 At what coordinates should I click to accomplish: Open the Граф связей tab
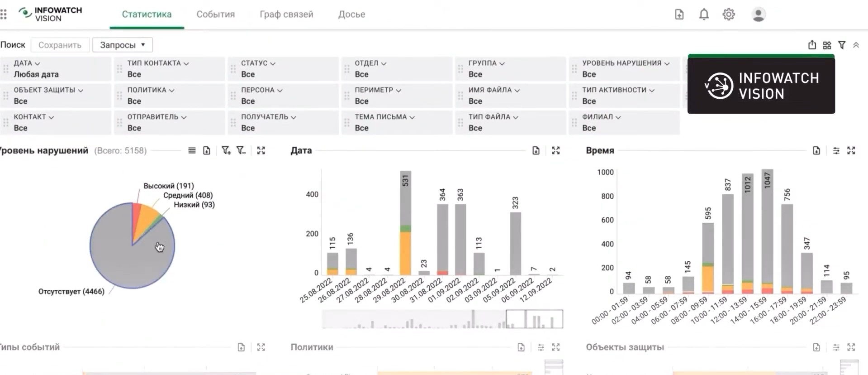(286, 14)
